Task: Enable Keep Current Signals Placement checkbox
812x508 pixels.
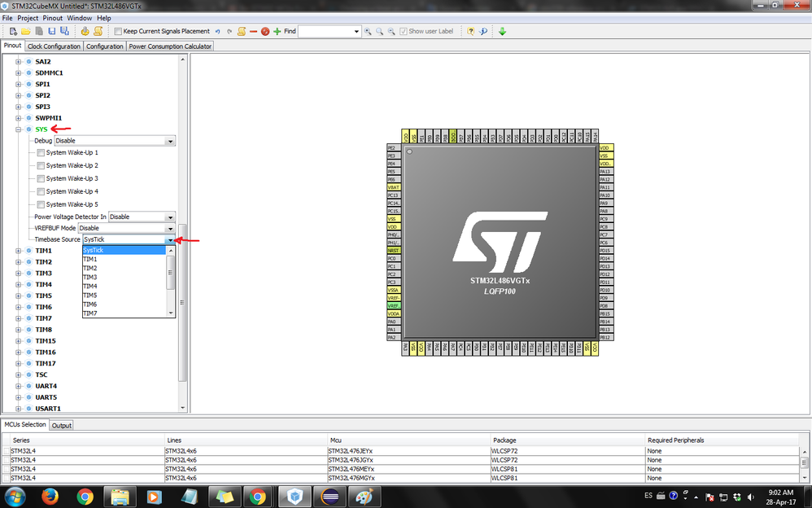Action: pos(118,31)
